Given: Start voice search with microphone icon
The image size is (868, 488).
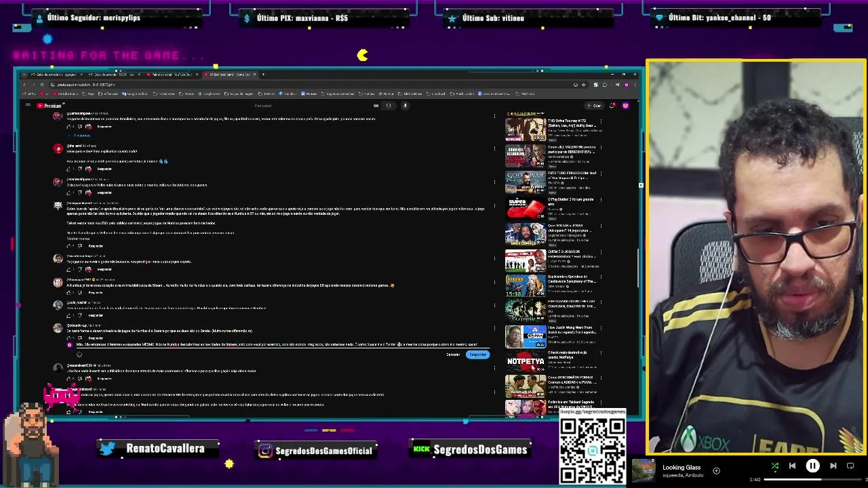Looking at the screenshot, I should click(x=405, y=105).
